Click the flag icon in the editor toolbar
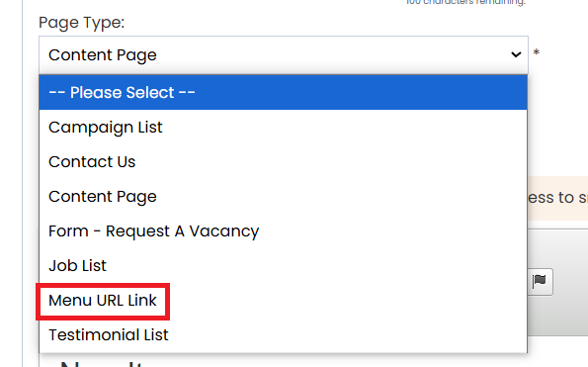This screenshot has width=588, height=367. pyautogui.click(x=540, y=281)
